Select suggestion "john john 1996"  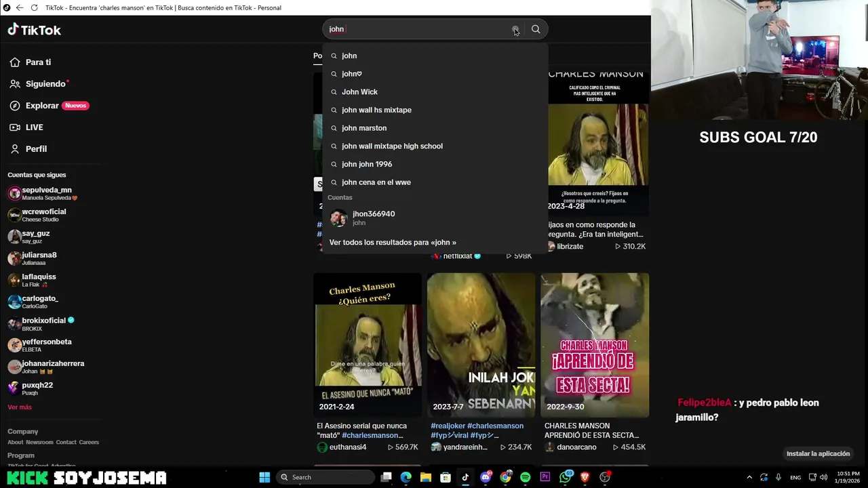coord(435,164)
